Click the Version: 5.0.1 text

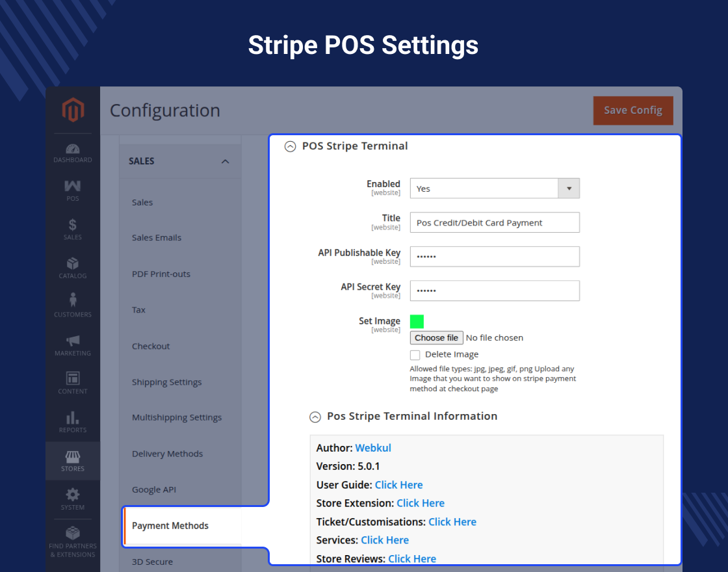348,467
